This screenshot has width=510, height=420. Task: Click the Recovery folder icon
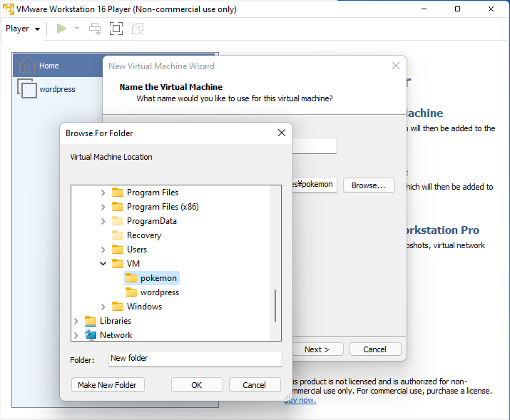click(x=118, y=235)
